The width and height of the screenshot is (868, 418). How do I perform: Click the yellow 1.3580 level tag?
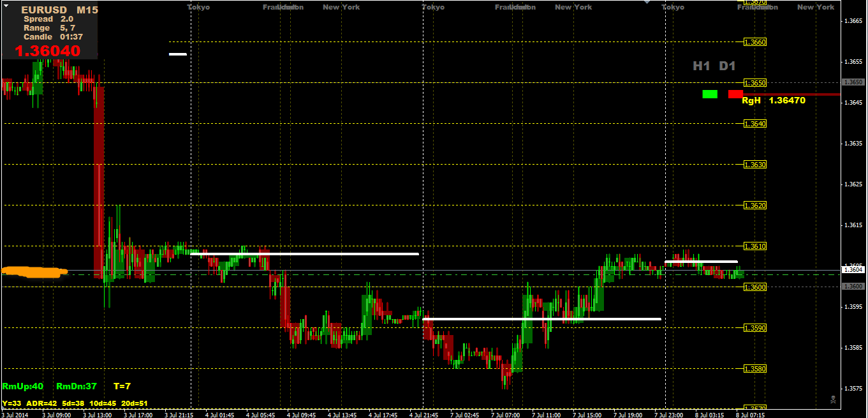tap(755, 369)
